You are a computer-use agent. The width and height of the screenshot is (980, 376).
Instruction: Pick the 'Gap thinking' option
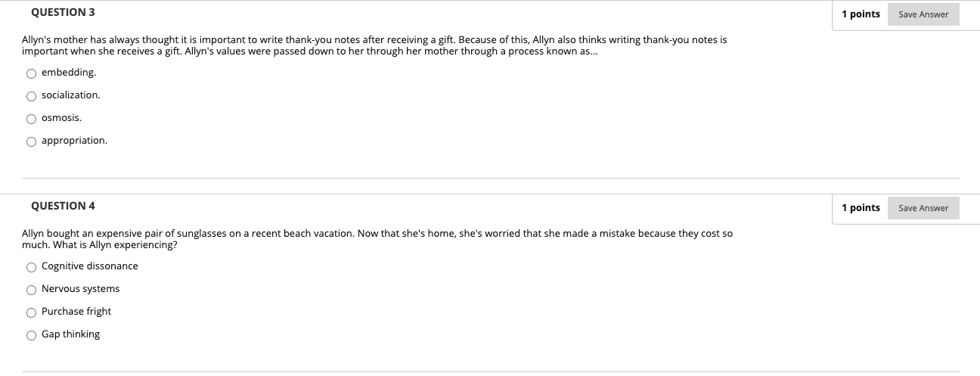click(31, 335)
